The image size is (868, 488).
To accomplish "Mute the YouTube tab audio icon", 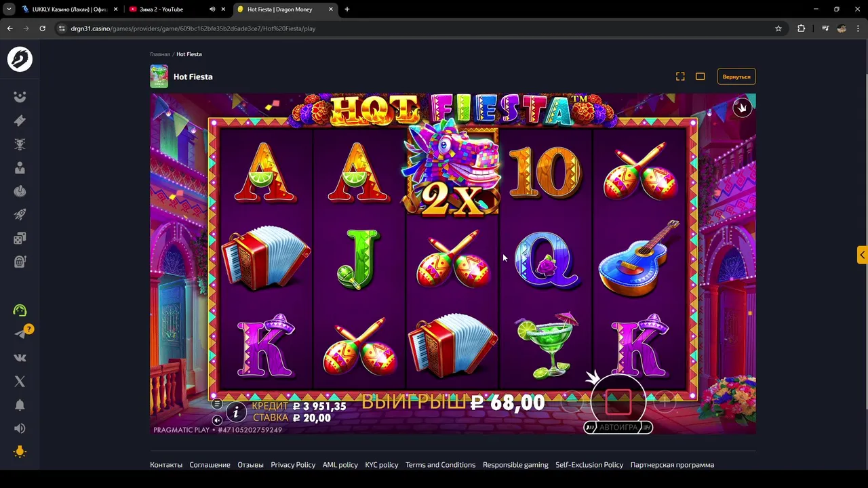I will click(x=212, y=9).
